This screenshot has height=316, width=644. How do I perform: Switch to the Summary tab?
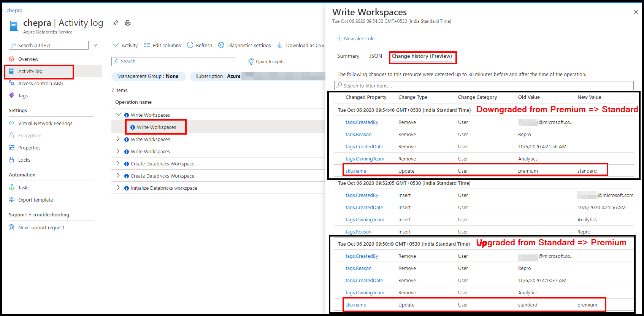pos(348,56)
